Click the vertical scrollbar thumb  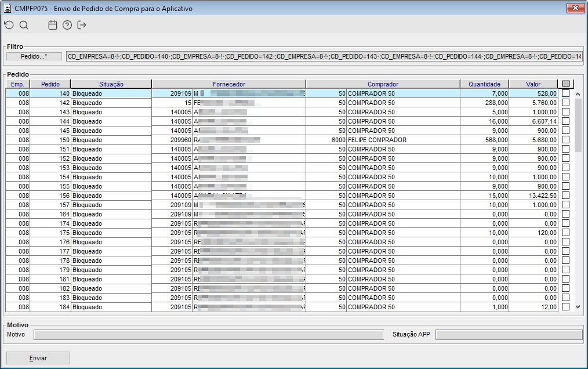(x=578, y=125)
